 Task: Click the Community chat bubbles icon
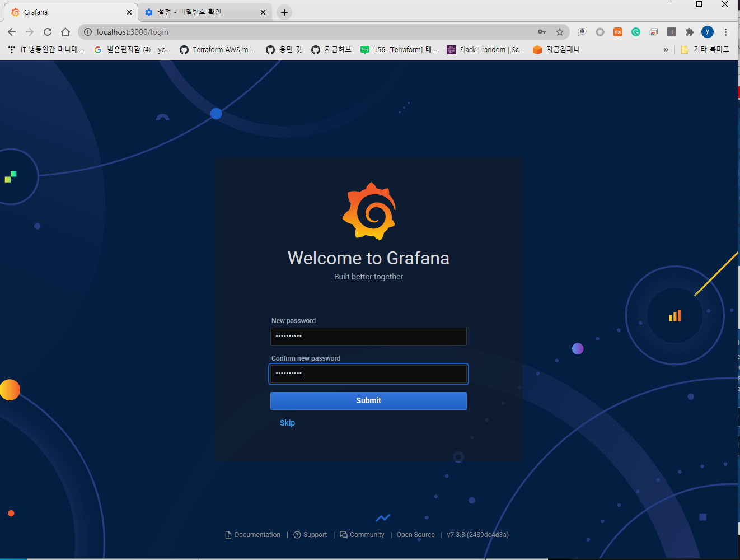coord(344,535)
